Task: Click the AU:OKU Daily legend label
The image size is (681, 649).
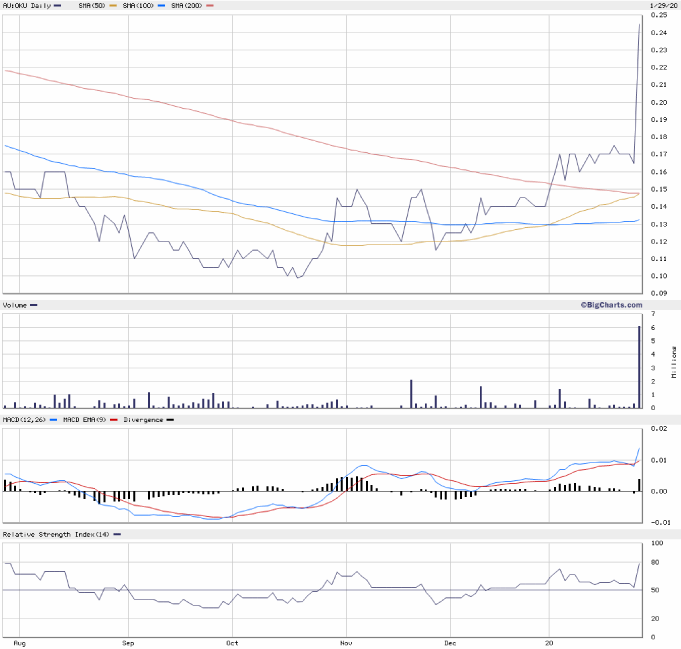Action: pyautogui.click(x=26, y=5)
